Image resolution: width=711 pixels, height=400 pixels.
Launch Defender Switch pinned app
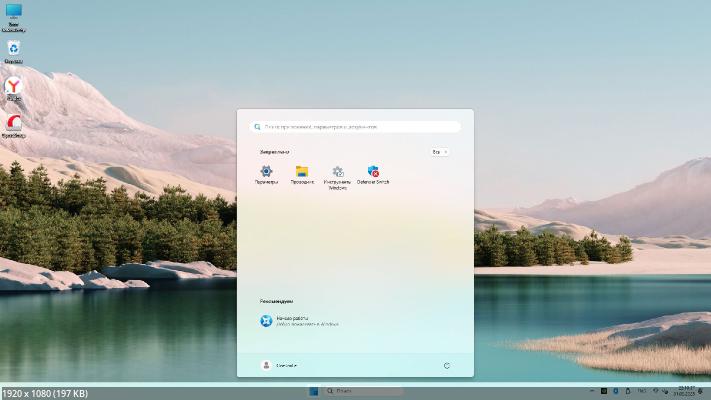(x=373, y=175)
